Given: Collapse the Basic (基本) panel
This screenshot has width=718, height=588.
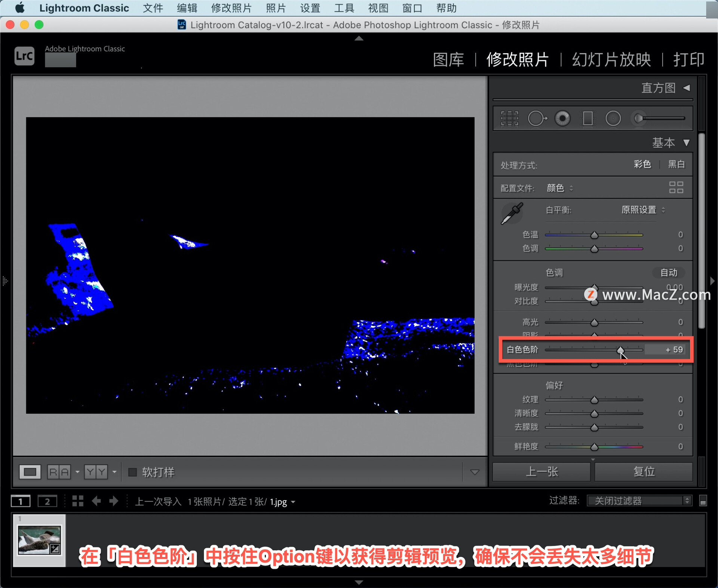Looking at the screenshot, I should tap(687, 143).
